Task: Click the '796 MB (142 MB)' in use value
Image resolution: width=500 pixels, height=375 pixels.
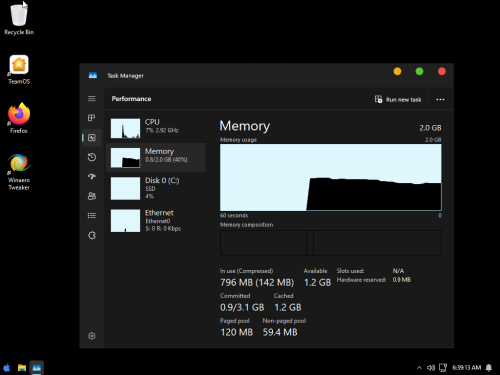Action: (x=257, y=283)
